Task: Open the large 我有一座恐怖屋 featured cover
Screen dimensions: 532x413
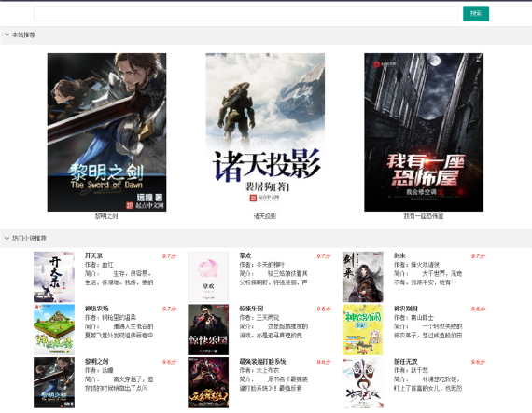Action: point(424,132)
